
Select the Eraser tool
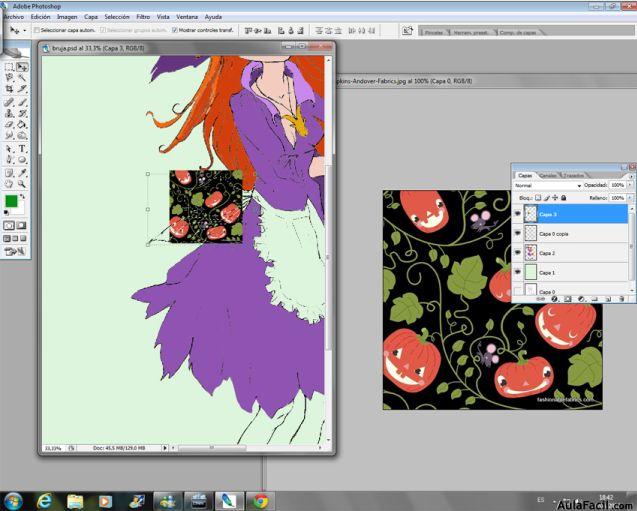click(x=9, y=124)
